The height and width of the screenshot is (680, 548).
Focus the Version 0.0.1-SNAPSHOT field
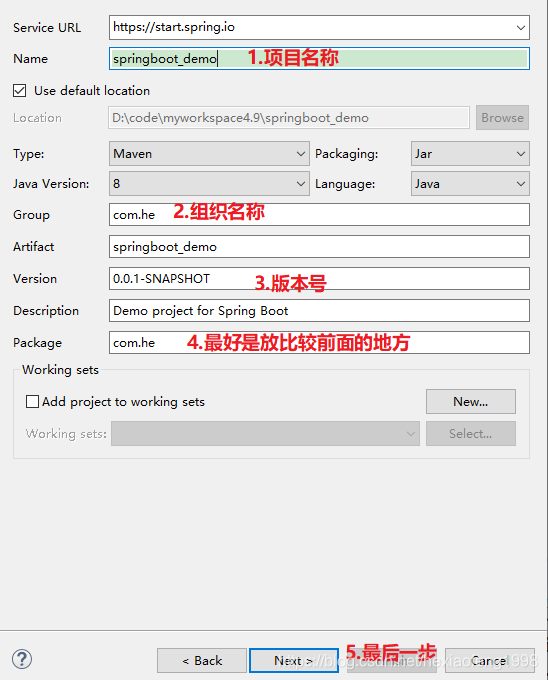coord(319,278)
